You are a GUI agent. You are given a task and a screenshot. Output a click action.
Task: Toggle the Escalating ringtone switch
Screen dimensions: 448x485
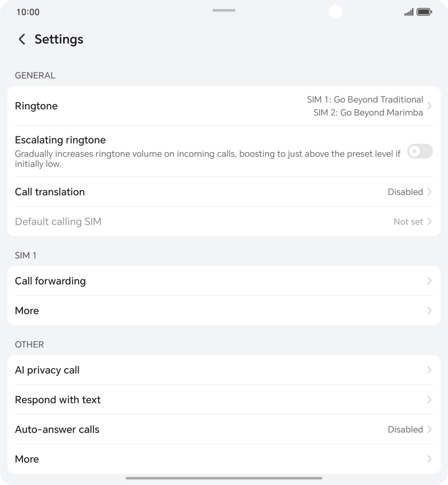click(420, 152)
